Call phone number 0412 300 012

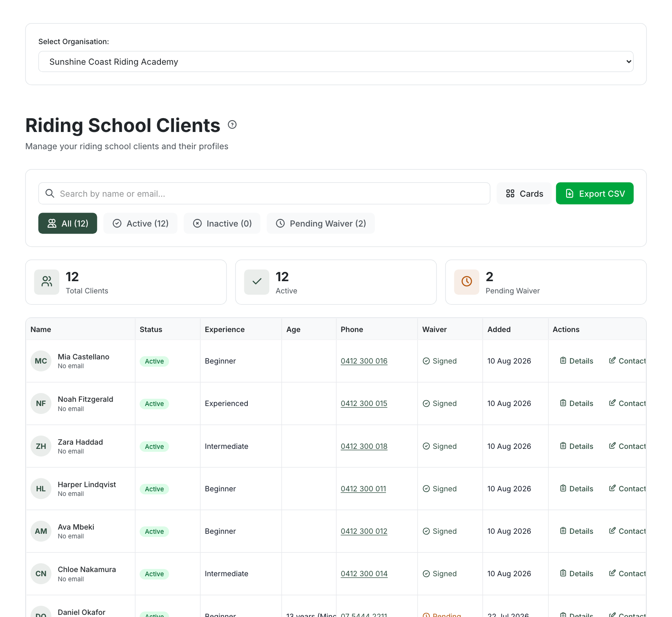(364, 531)
